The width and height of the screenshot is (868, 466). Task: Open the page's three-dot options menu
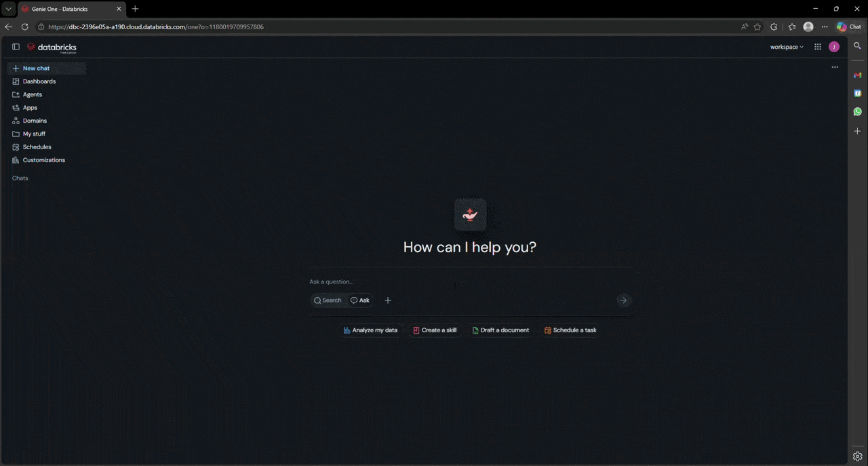[835, 67]
